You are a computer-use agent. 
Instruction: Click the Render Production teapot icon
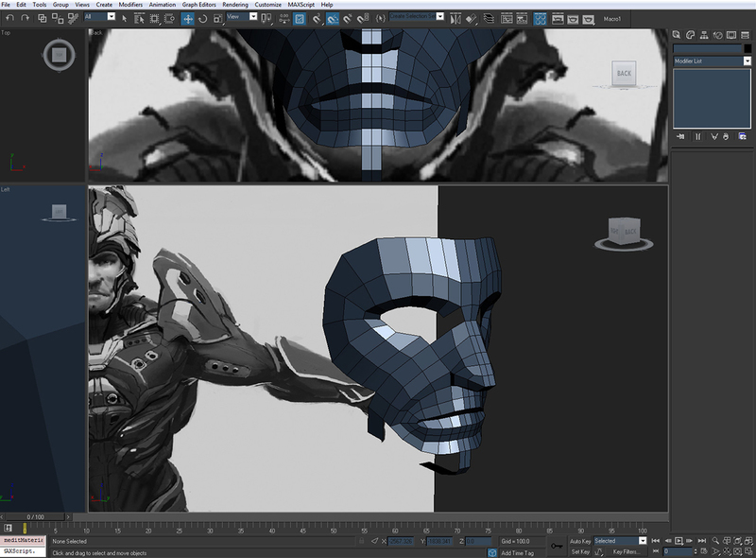(588, 18)
